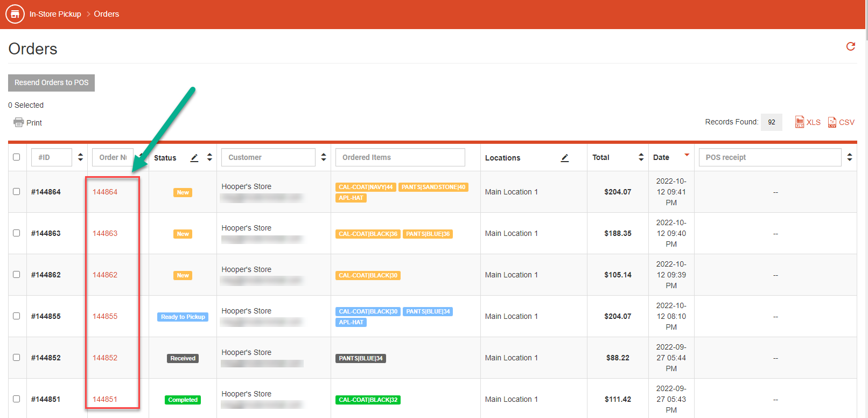868x418 pixels.
Task: Click CAL-COAT|BLACK|36 item tag
Action: coord(368,234)
